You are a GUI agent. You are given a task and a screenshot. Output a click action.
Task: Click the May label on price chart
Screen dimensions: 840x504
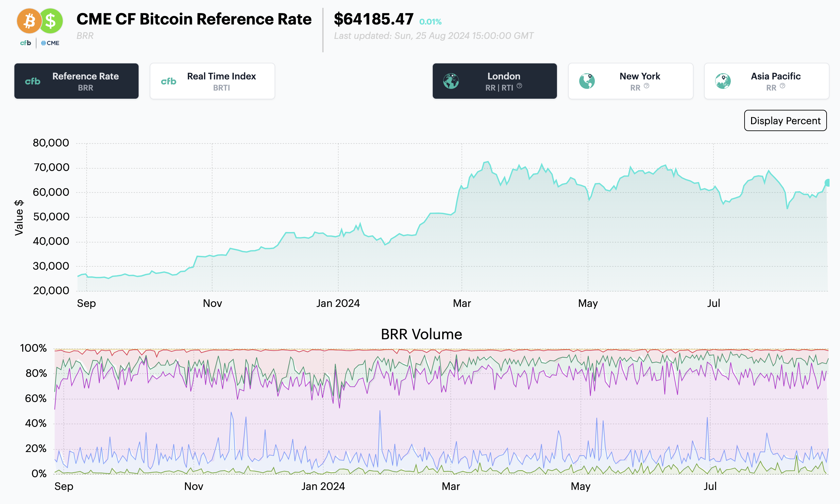pos(588,303)
